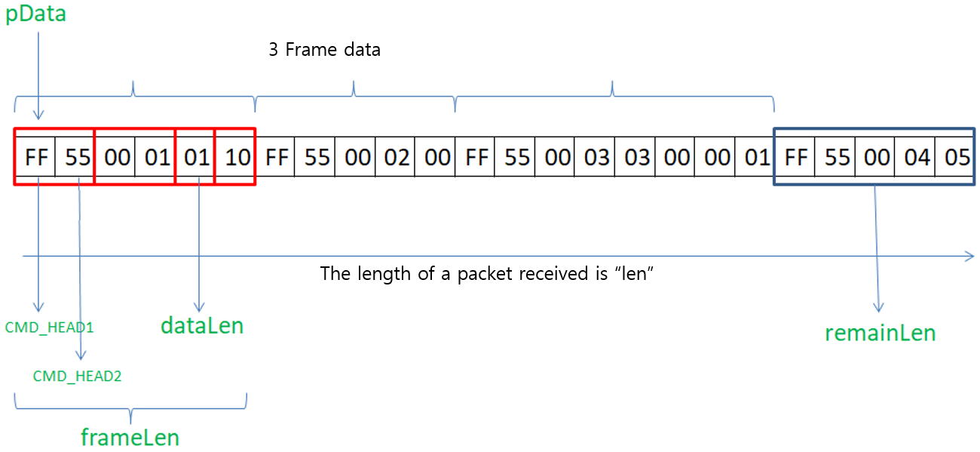Click the frameLen label under the brace
The width and height of the screenshot is (980, 452).
pyautogui.click(x=130, y=437)
